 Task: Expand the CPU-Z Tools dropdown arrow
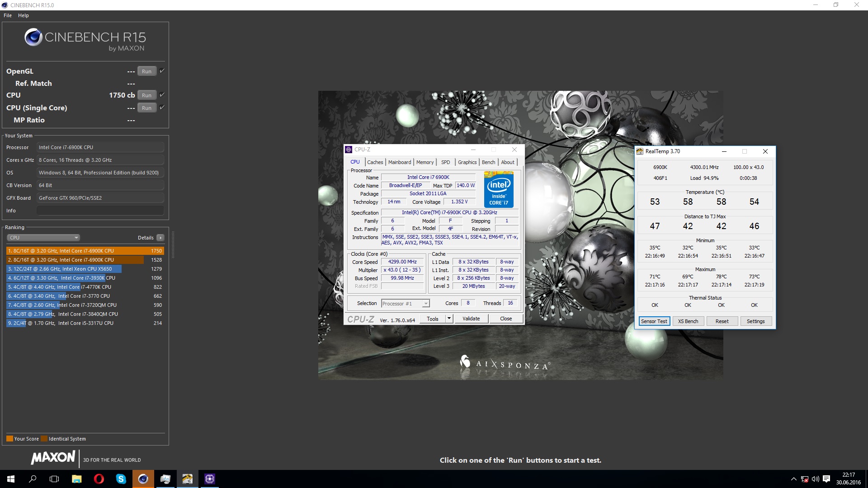click(449, 319)
